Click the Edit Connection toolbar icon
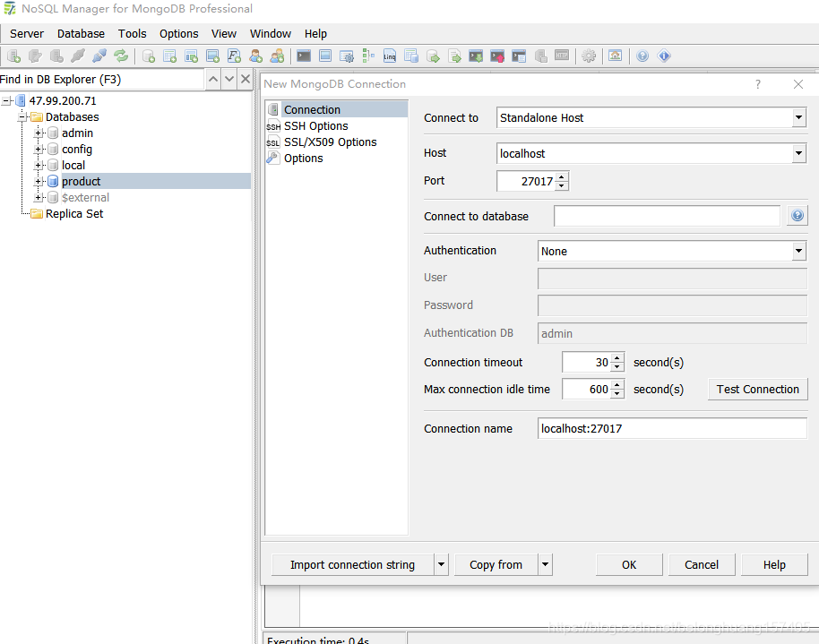Image resolution: width=819 pixels, height=644 pixels. tap(36, 56)
